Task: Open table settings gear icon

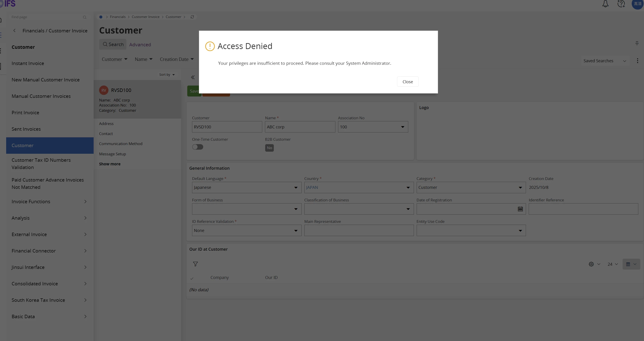Action: point(591,264)
